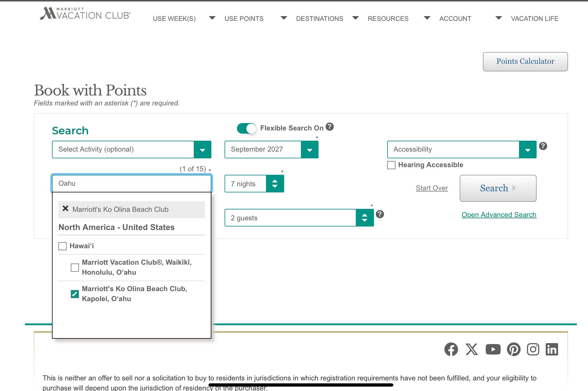
Task: Open the YouTube social icon
Action: coord(493,349)
